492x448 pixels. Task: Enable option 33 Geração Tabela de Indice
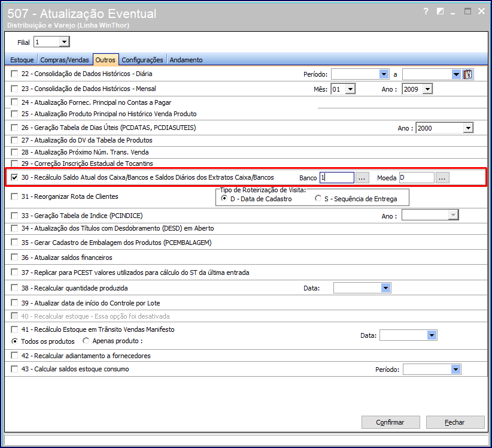pos(14,216)
